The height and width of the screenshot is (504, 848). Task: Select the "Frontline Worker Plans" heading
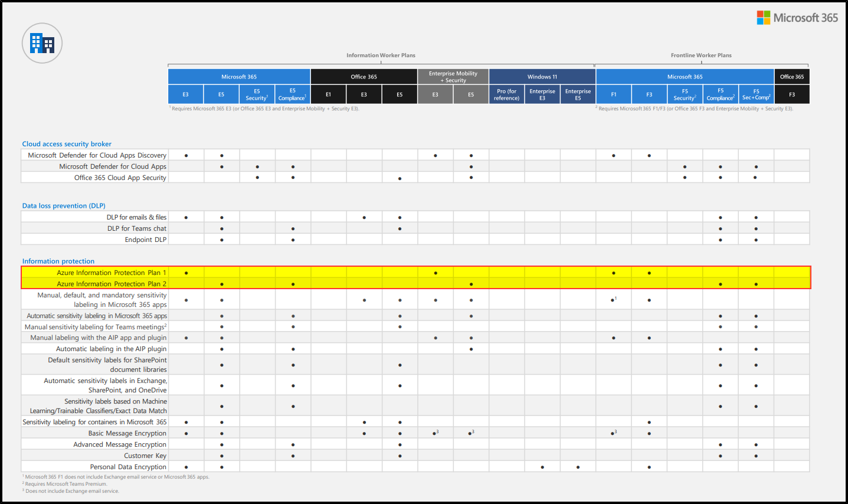click(701, 55)
